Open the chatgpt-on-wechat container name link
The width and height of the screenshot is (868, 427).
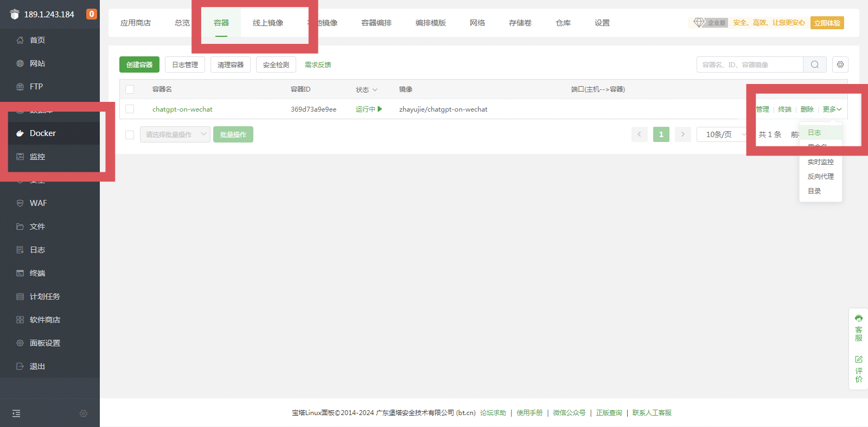182,109
